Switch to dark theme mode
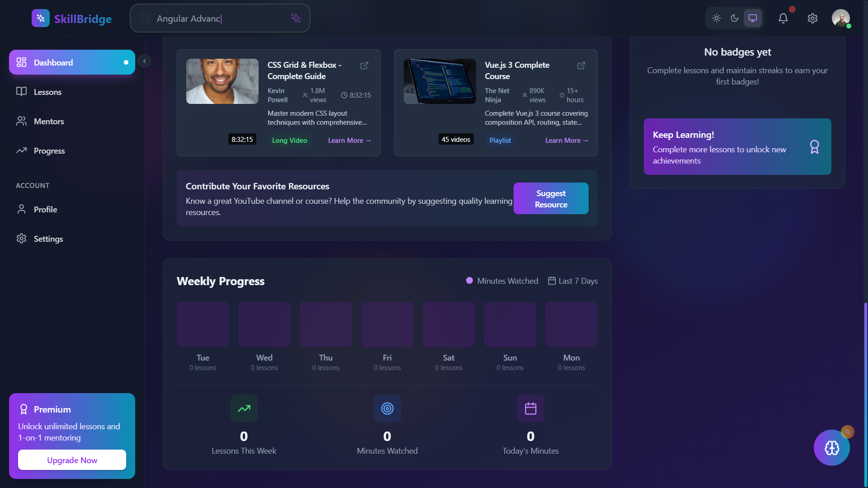868x488 pixels. pos(735,18)
